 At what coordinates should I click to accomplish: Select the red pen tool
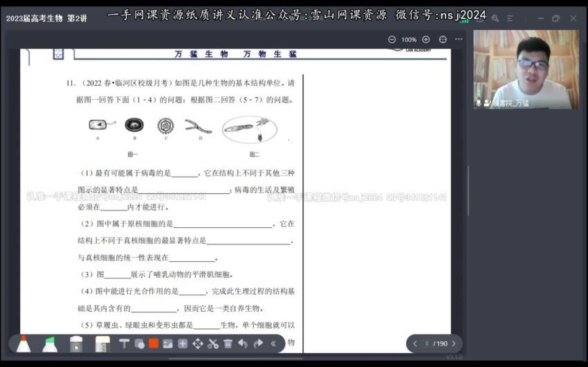point(24,343)
